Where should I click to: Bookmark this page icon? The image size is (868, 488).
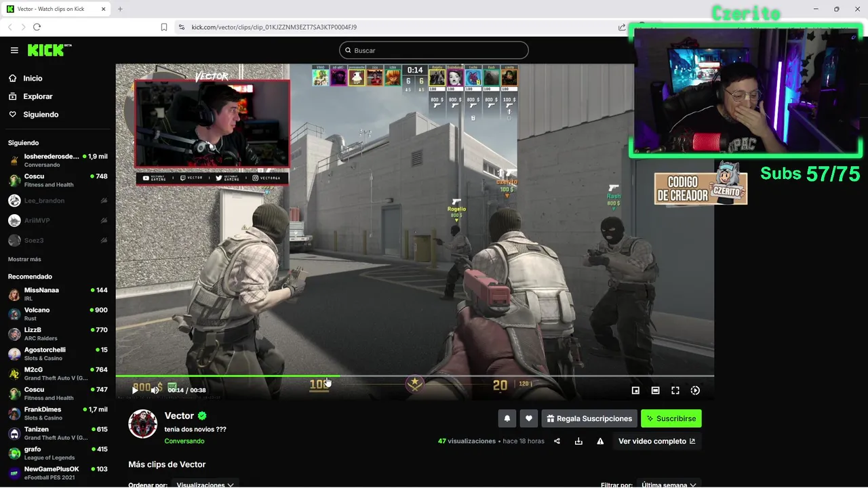pyautogui.click(x=164, y=27)
